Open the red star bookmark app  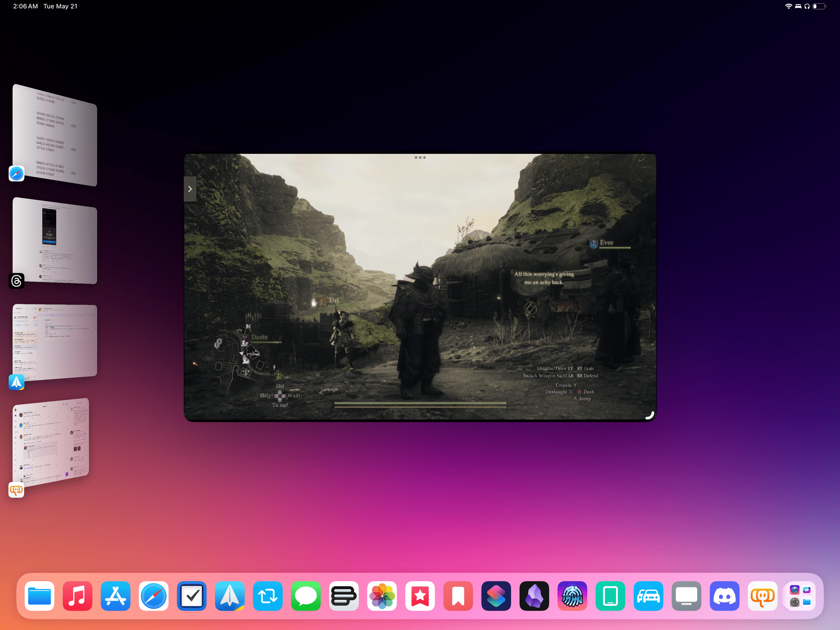[420, 596]
